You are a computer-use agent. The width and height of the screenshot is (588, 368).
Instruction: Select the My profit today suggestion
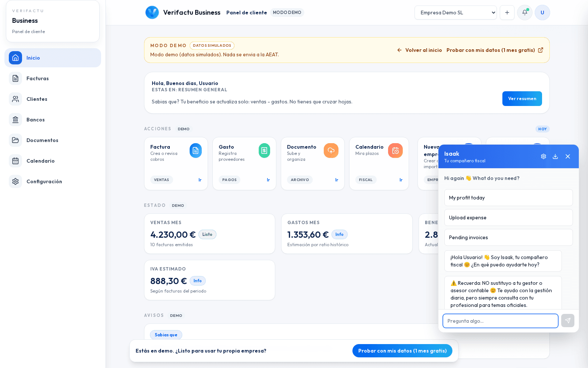(x=508, y=198)
